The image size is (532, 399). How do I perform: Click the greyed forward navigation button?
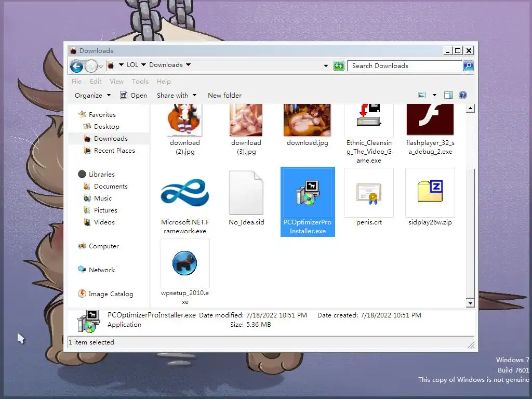pyautogui.click(x=91, y=66)
